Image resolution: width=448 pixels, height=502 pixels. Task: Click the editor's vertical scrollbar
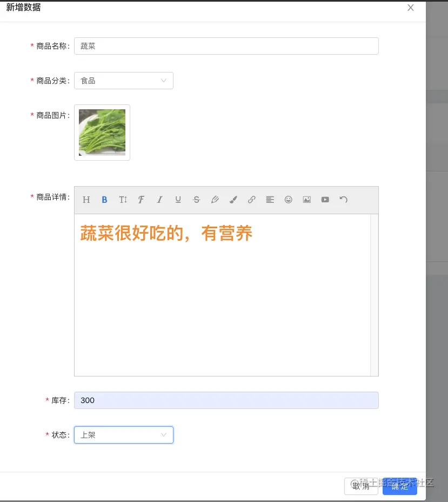(x=374, y=295)
